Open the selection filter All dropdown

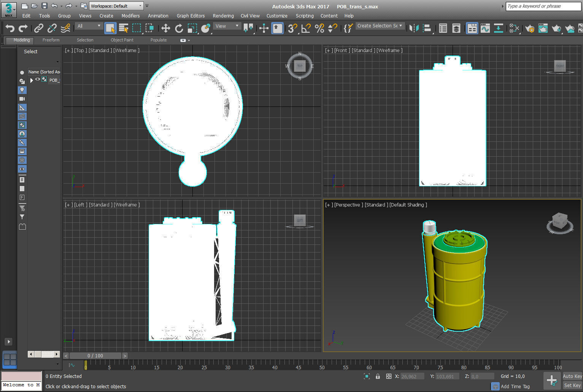(x=89, y=26)
